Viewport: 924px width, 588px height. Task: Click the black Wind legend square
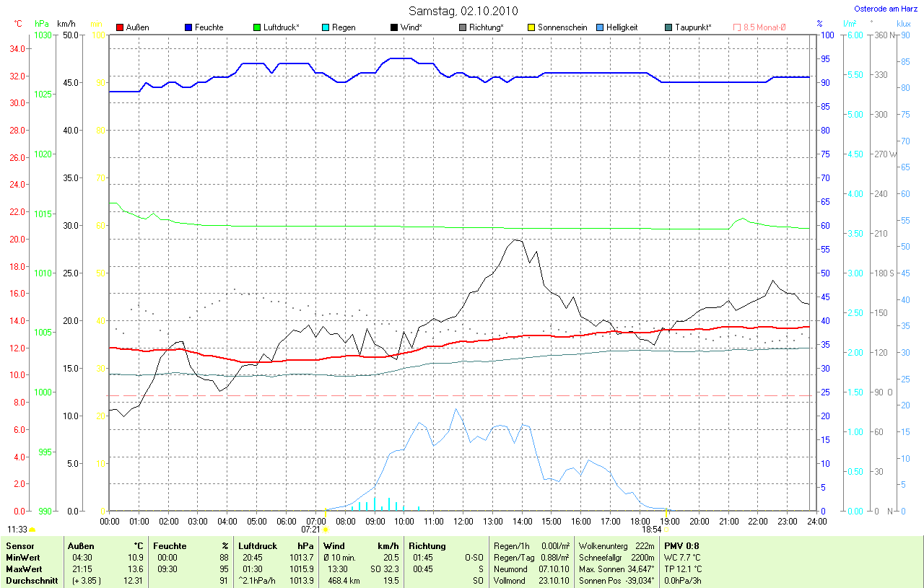click(393, 27)
